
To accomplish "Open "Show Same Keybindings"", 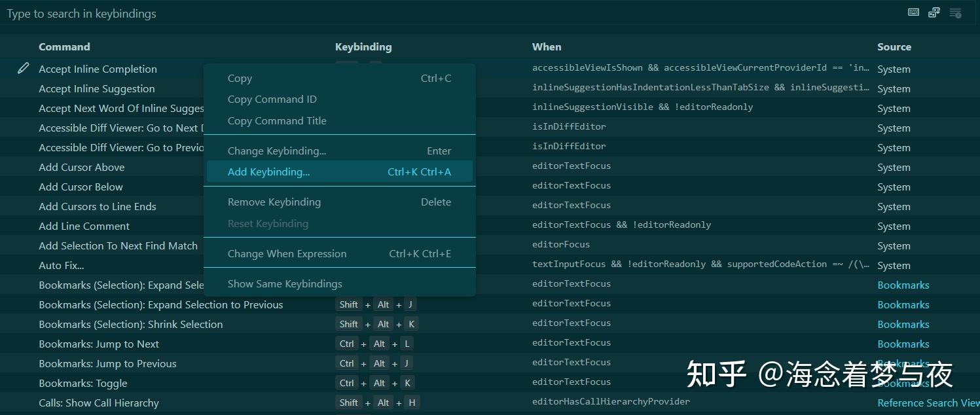I will click(285, 283).
